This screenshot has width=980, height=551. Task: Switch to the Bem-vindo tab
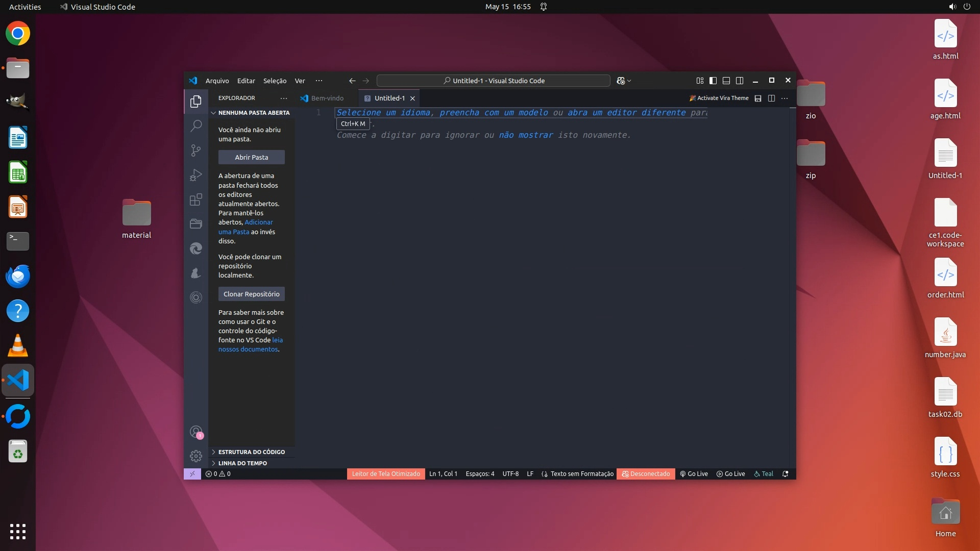pos(327,98)
